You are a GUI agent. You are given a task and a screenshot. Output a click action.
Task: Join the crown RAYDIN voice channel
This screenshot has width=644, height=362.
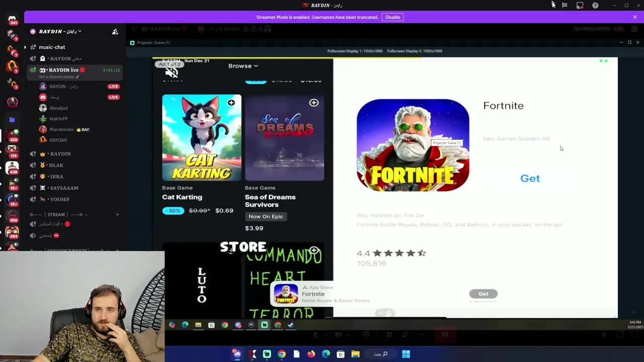[60, 154]
